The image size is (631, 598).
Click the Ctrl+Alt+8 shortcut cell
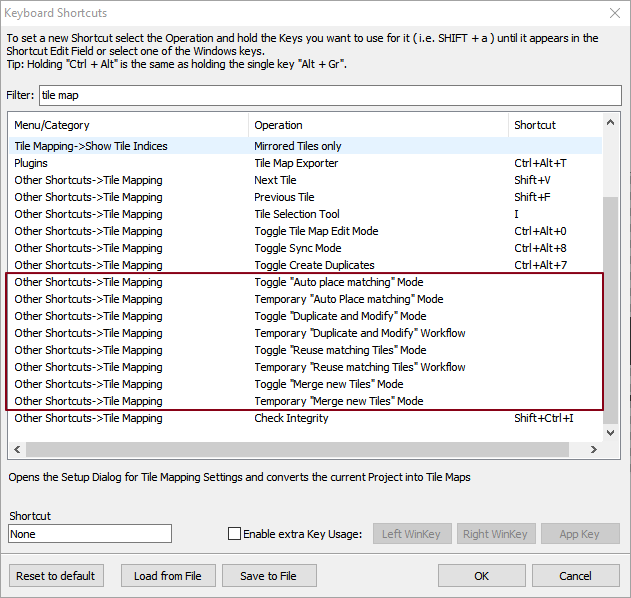coord(540,248)
